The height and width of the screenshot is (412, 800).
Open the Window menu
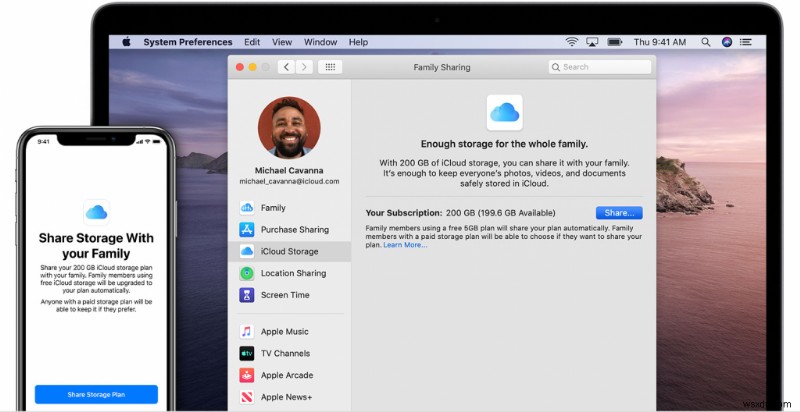[320, 42]
